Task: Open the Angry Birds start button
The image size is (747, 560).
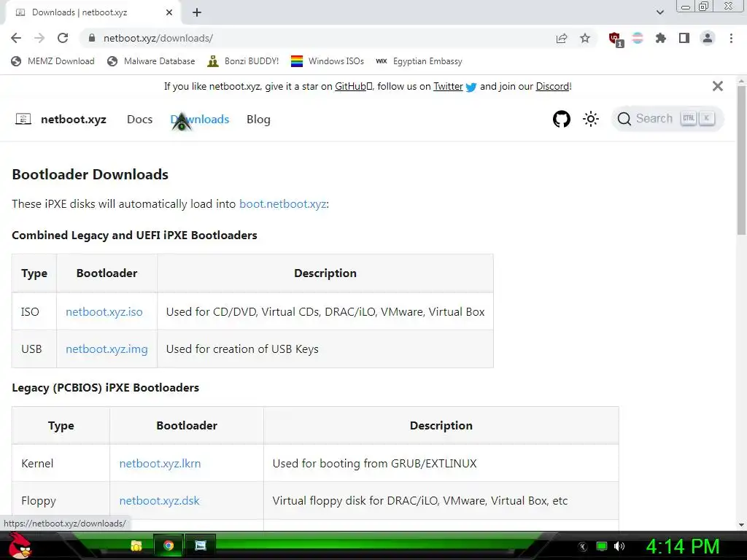Action: click(x=19, y=545)
